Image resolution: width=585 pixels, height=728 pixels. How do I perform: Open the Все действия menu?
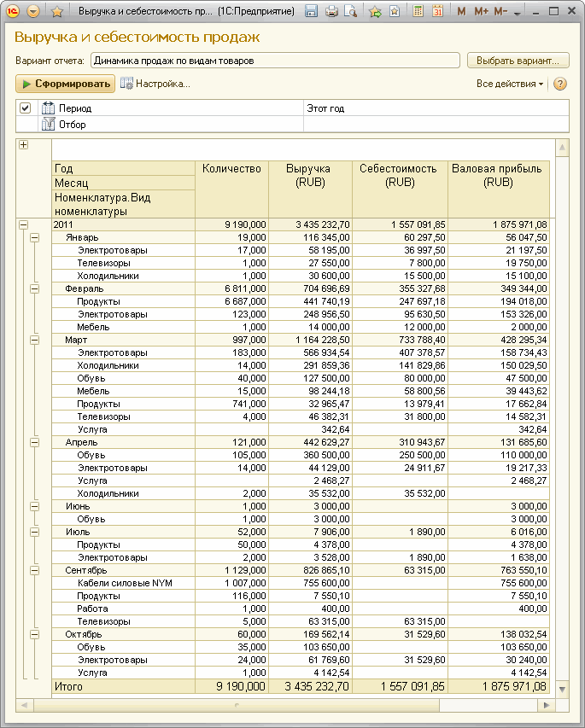pyautogui.click(x=510, y=84)
